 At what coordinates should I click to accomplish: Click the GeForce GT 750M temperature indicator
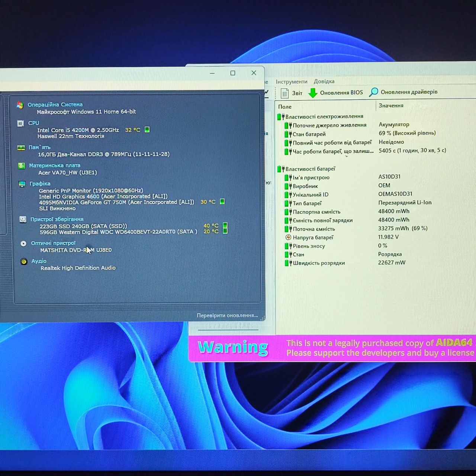[222, 202]
